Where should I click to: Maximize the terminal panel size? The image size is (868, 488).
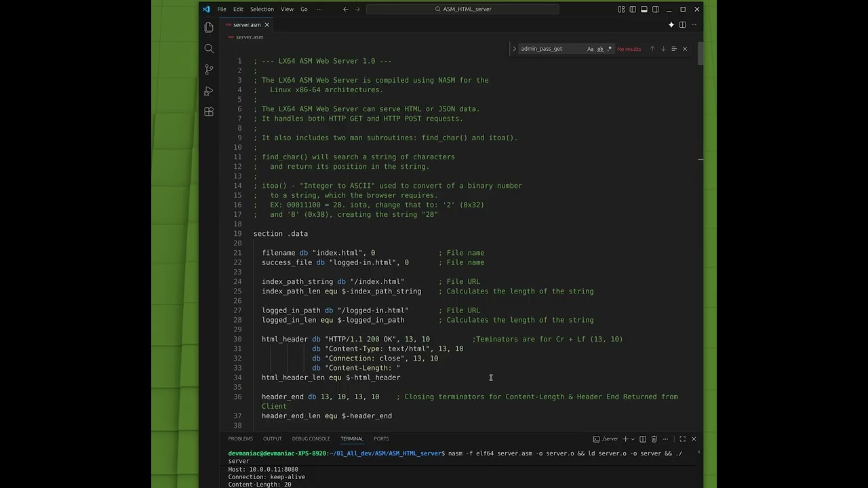click(x=682, y=439)
